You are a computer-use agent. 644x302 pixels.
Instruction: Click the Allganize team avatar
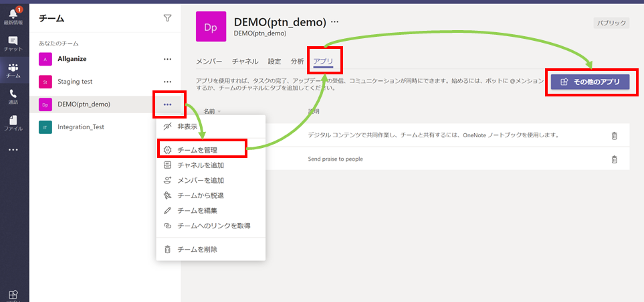click(45, 59)
